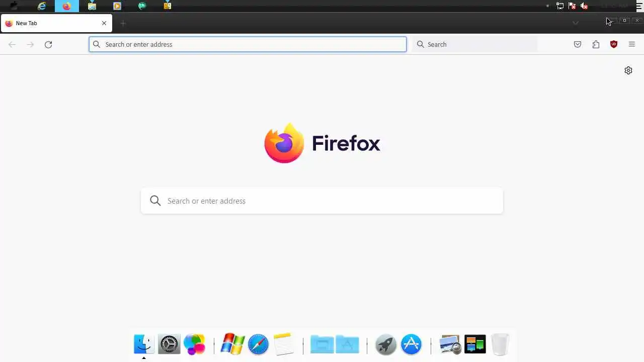Open a new tab with plus button

[x=123, y=23]
